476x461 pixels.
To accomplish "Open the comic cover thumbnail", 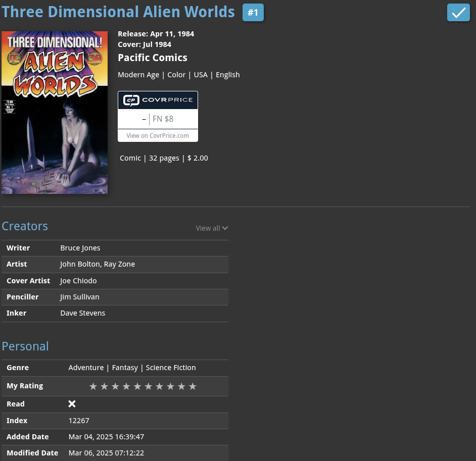I will 55,113.
